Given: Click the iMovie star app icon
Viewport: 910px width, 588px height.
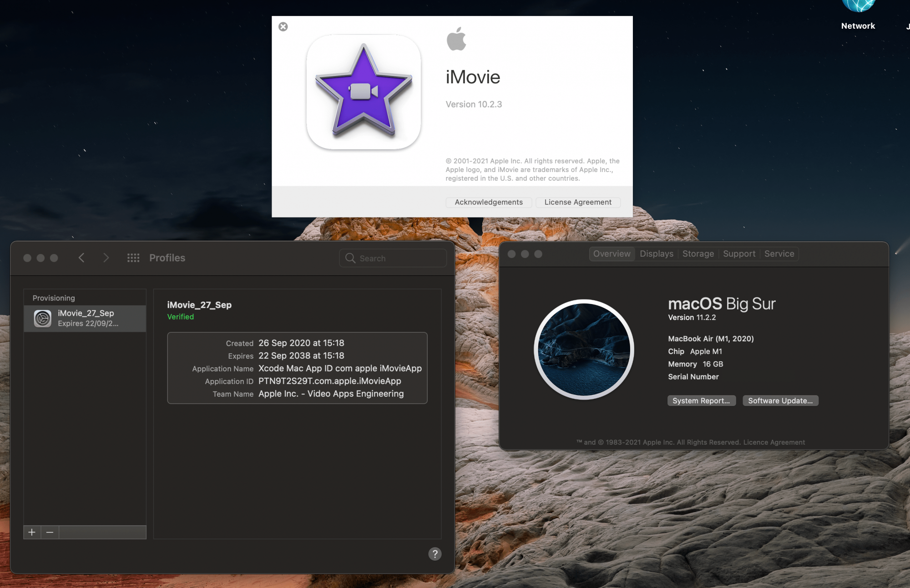Looking at the screenshot, I should (364, 92).
